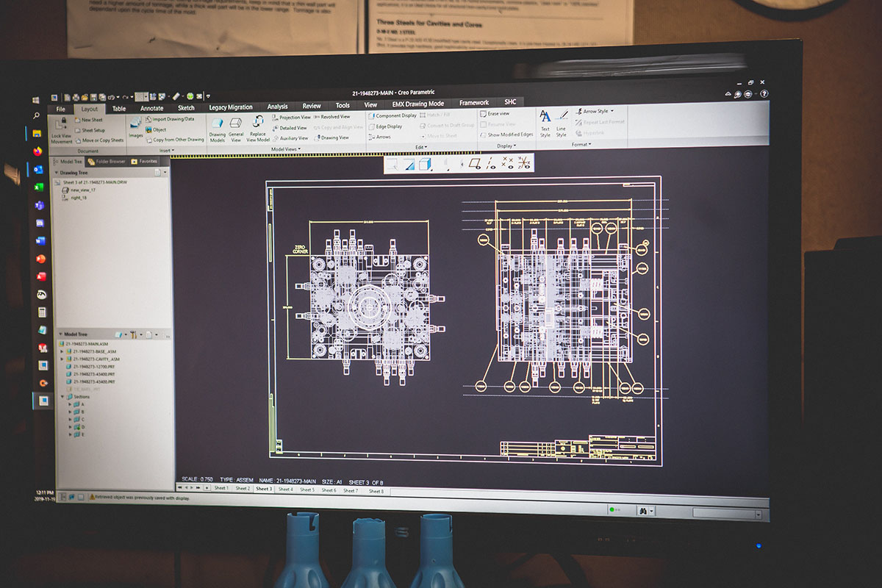Screen dimensions: 882x588
Task: Expand the Insert group dropdown
Action: click(x=166, y=151)
